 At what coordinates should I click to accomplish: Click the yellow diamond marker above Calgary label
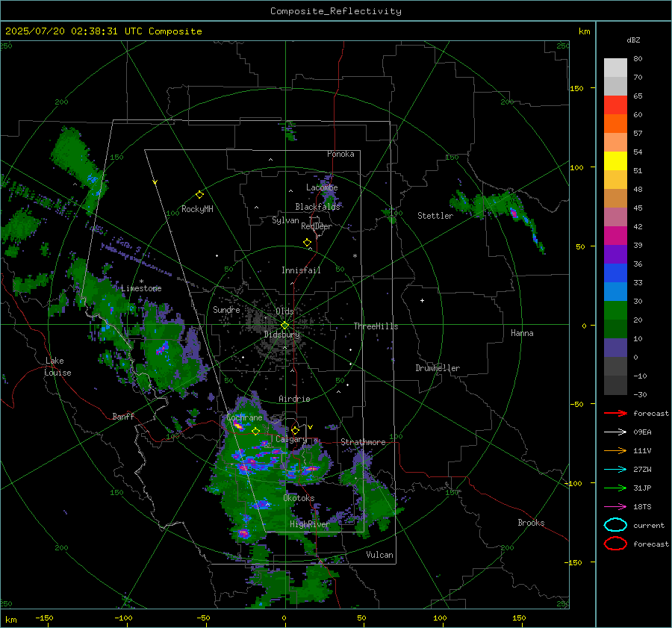(295, 430)
